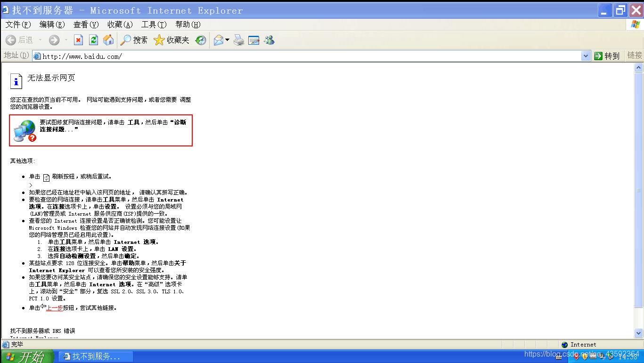Click the red shield security alert tray icon

pyautogui.click(x=576, y=356)
